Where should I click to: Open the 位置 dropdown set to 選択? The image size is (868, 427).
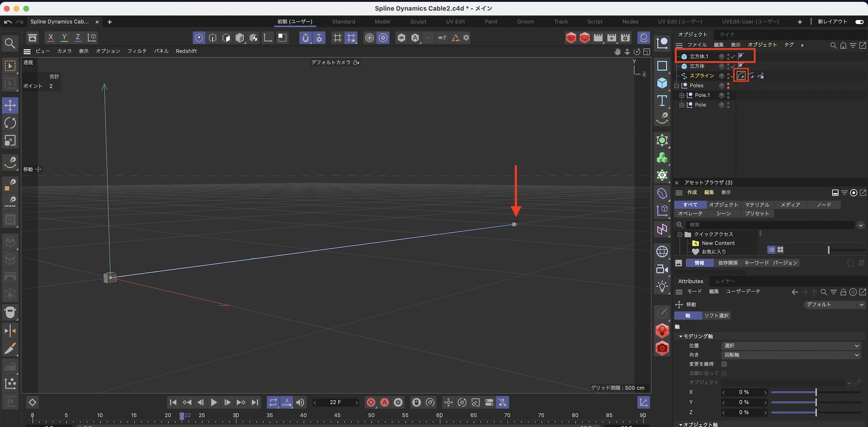[x=791, y=346]
